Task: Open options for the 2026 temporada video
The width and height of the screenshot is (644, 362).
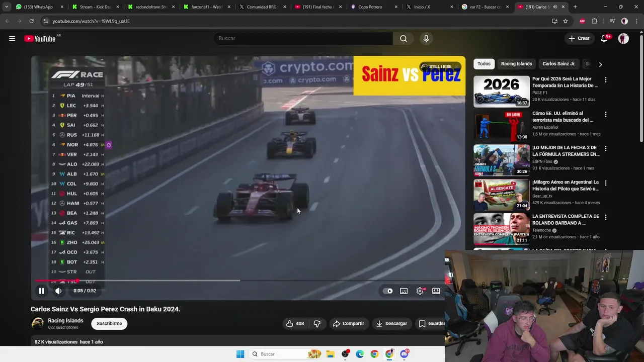Action: coord(605,80)
